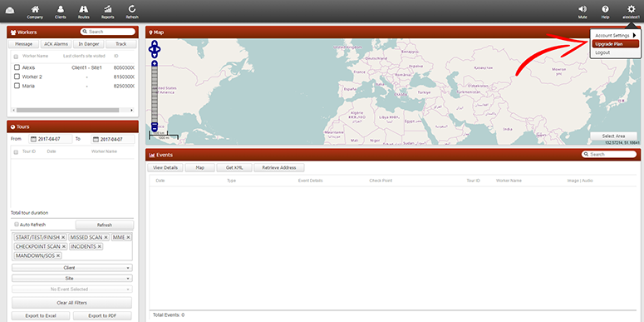Focus the Workers search field
This screenshot has width=644, height=322.
click(x=107, y=32)
